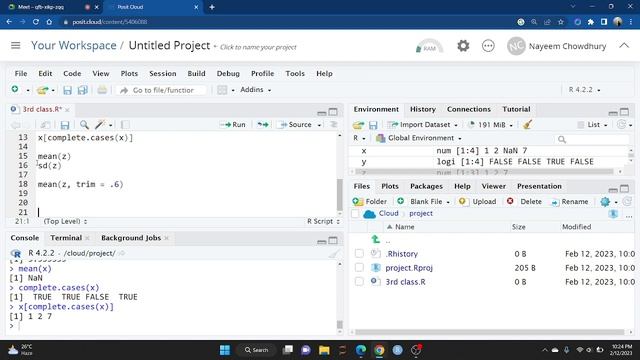Switch to the Plots tab in lower pane

coord(390,186)
